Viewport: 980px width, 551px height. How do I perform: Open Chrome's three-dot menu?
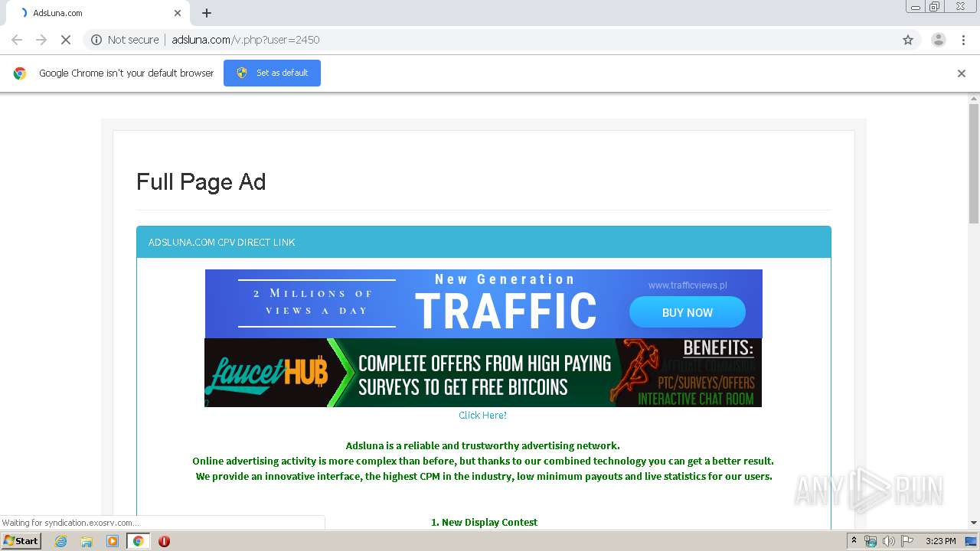point(964,40)
